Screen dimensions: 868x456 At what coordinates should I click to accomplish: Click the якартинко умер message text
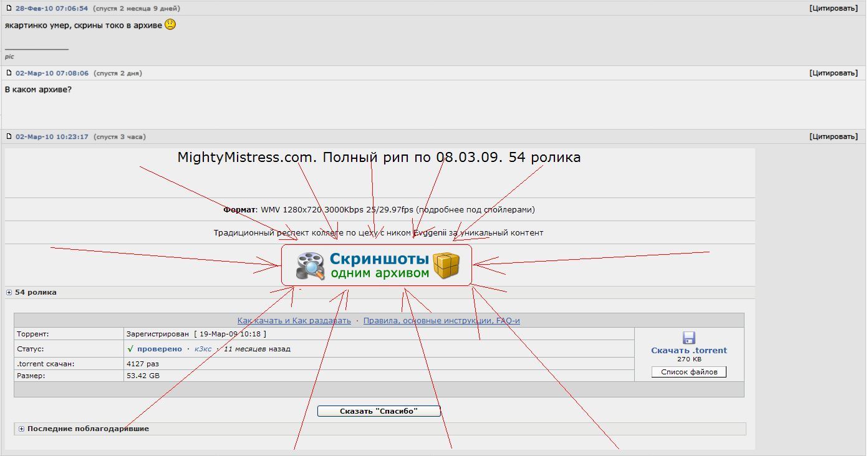84,26
